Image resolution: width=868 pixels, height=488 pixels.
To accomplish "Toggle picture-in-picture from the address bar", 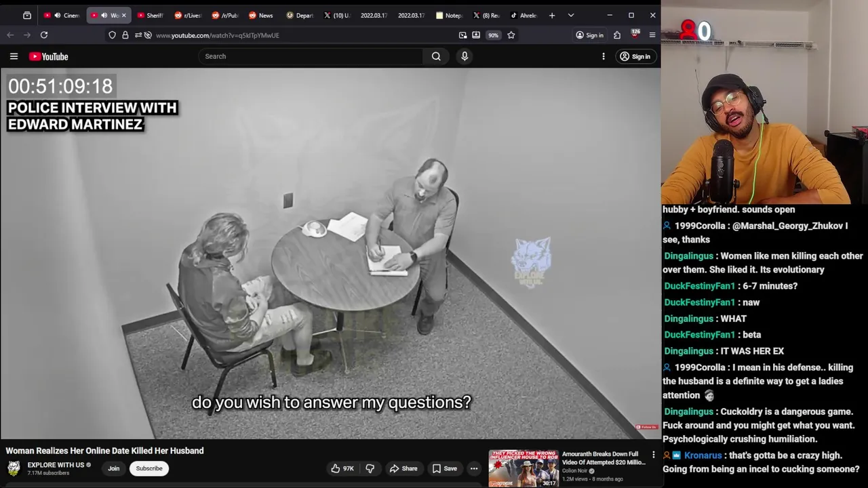I will pos(462,35).
